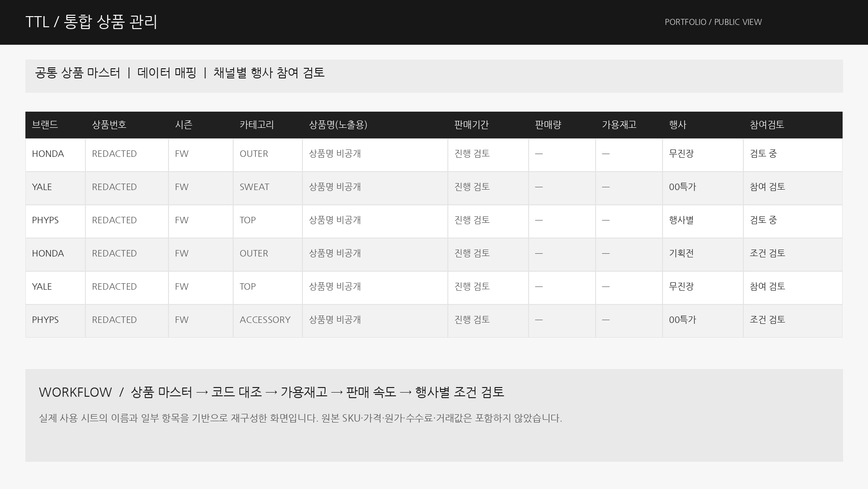This screenshot has width=868, height=489.
Task: Switch to '데이터 매핑'
Action: point(167,73)
